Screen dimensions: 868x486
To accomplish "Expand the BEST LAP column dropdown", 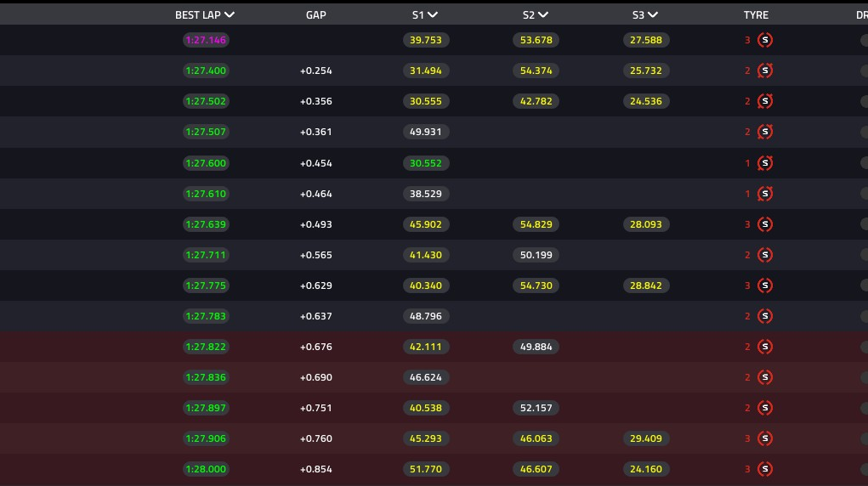I will [230, 15].
